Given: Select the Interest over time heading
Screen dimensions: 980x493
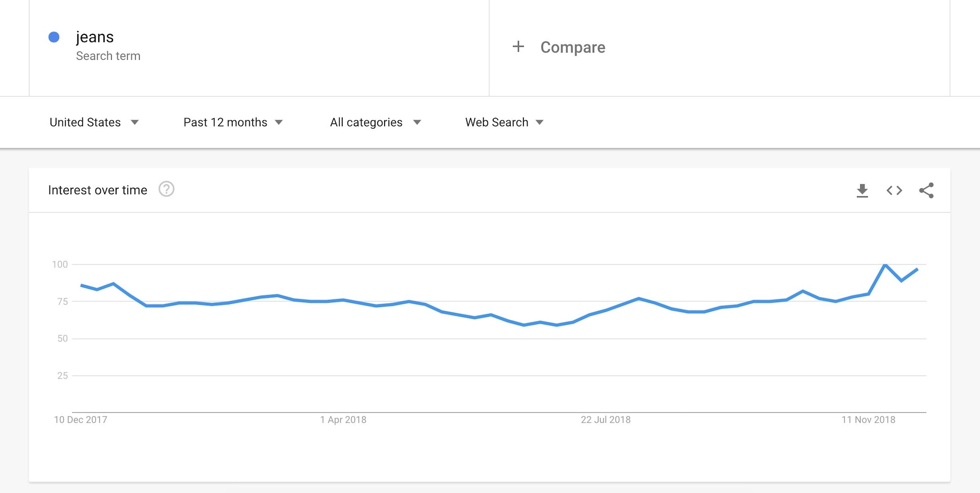Looking at the screenshot, I should coord(97,190).
